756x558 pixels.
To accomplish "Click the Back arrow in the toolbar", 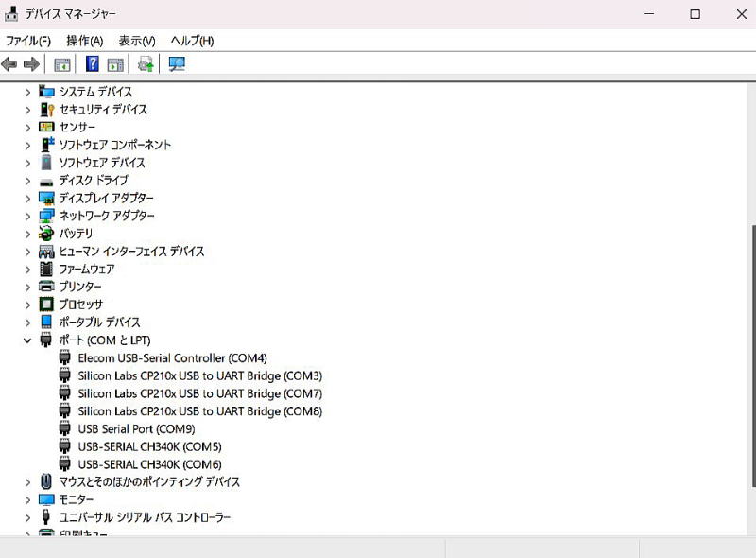I will (x=9, y=64).
